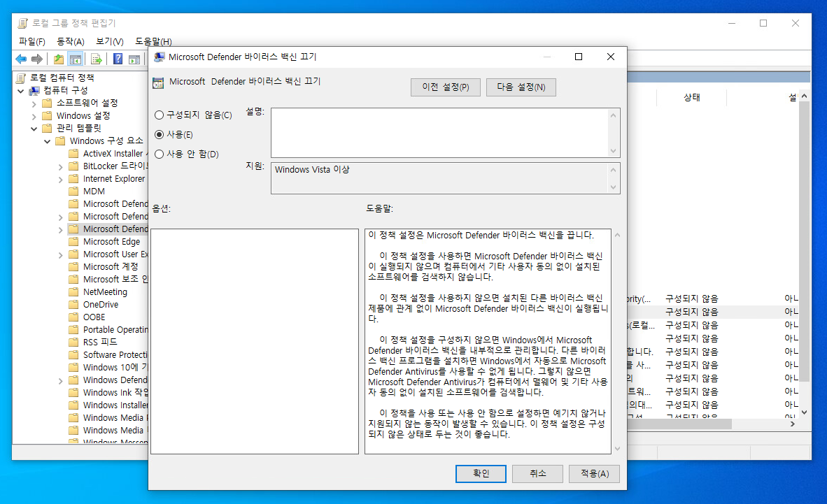
Task: Click the NetMeeting folder icon
Action: coord(74,292)
